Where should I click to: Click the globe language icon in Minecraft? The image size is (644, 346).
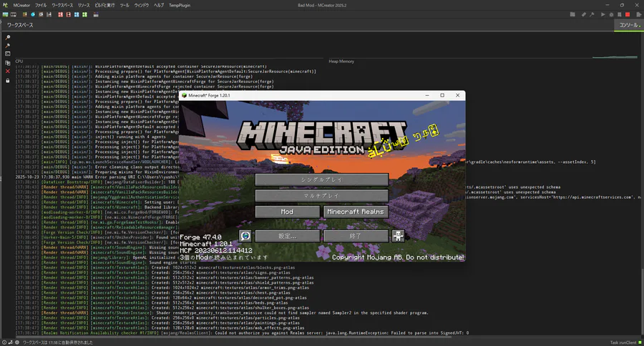245,236
